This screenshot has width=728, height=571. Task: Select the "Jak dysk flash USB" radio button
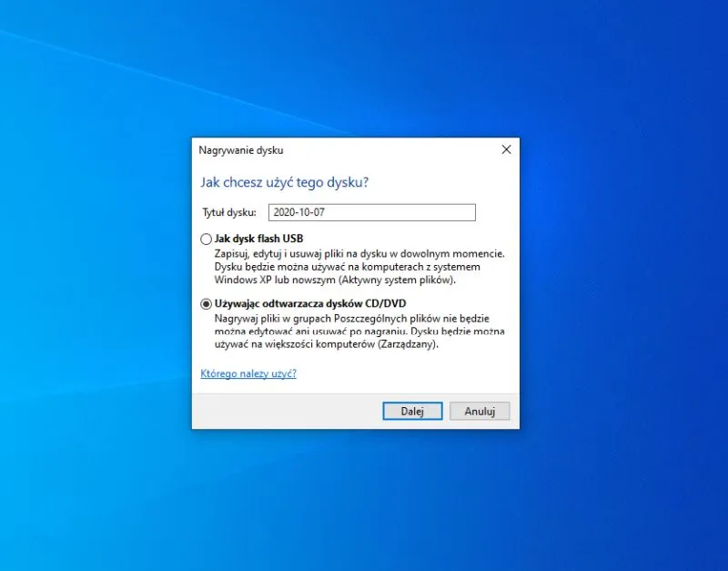(206, 240)
